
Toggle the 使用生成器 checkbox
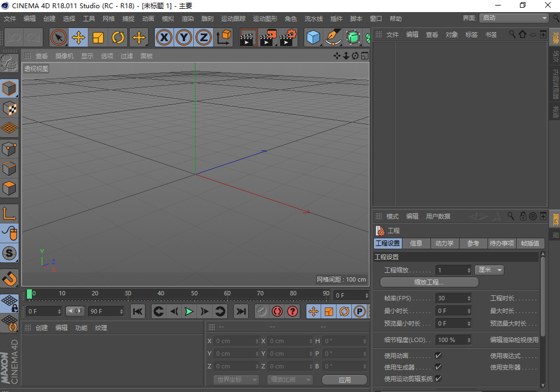[438, 367]
